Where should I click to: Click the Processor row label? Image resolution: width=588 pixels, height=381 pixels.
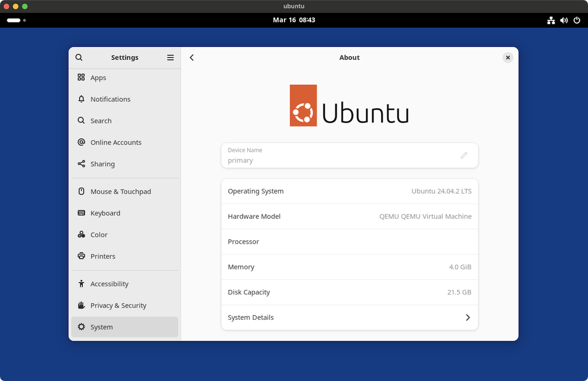click(x=243, y=242)
